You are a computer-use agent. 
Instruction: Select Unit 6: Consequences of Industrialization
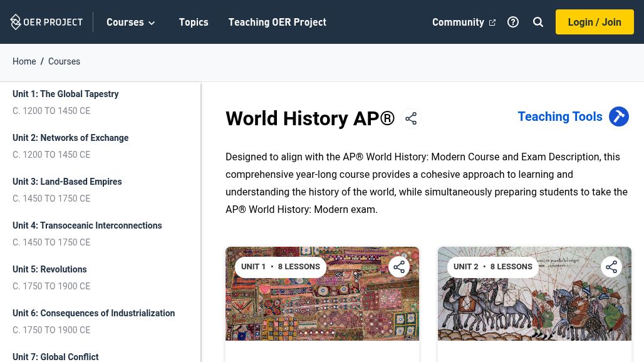pyautogui.click(x=93, y=313)
